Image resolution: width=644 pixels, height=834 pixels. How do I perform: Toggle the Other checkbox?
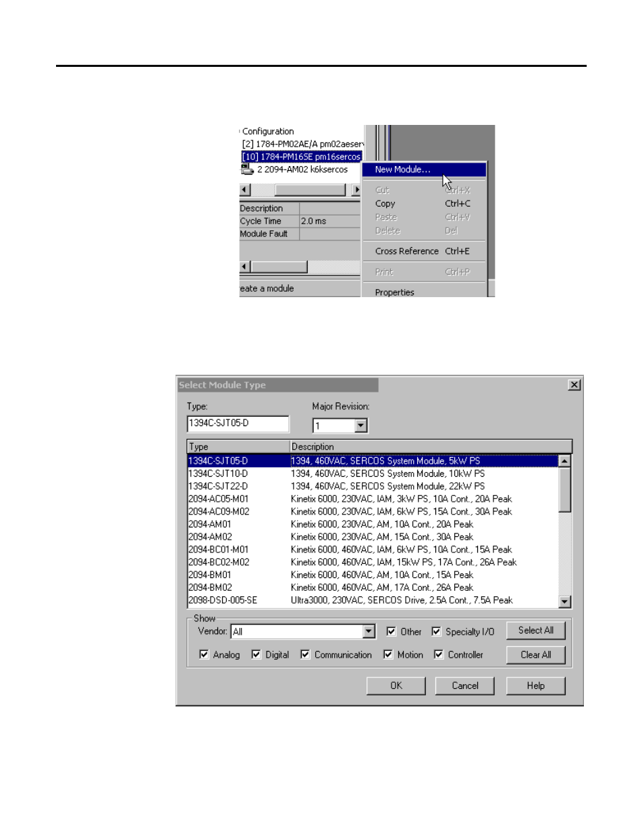391,631
